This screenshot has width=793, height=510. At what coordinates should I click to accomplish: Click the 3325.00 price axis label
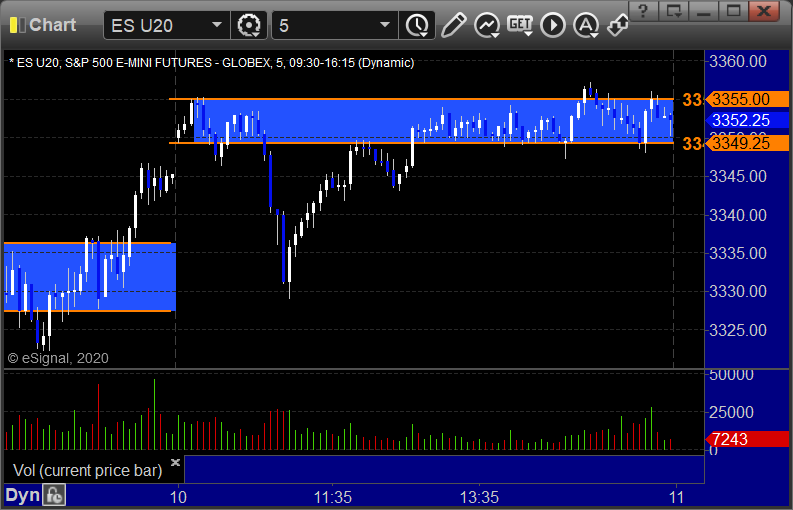tap(738, 330)
